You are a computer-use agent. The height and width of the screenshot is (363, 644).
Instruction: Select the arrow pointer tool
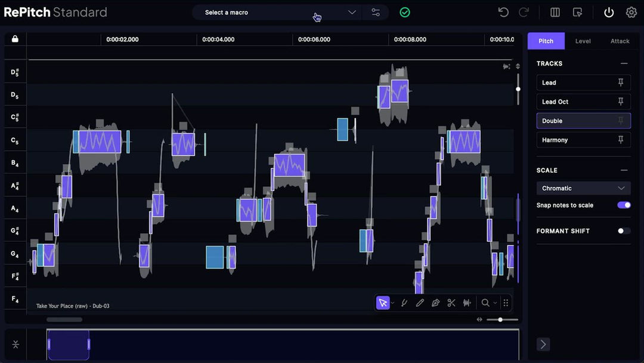383,303
